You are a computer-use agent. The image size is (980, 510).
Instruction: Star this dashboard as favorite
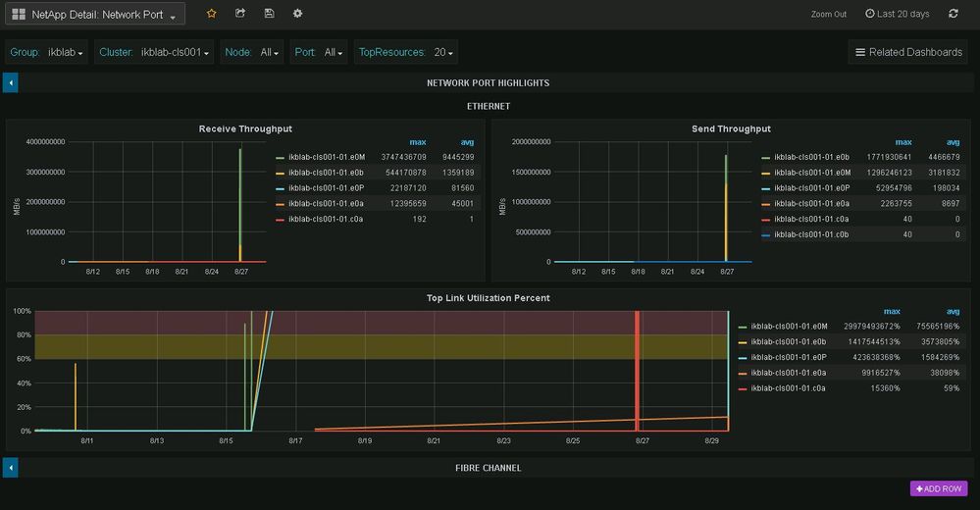[211, 14]
